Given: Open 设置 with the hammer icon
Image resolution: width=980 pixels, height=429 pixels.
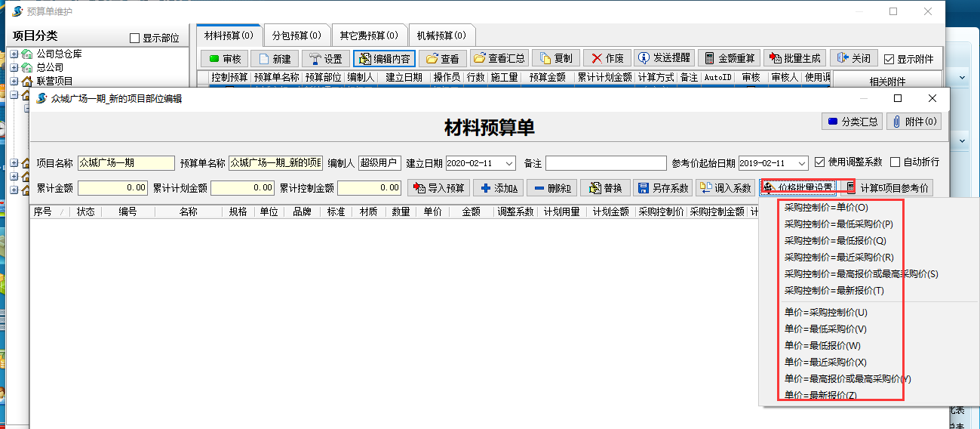Looking at the screenshot, I should coord(315,59).
